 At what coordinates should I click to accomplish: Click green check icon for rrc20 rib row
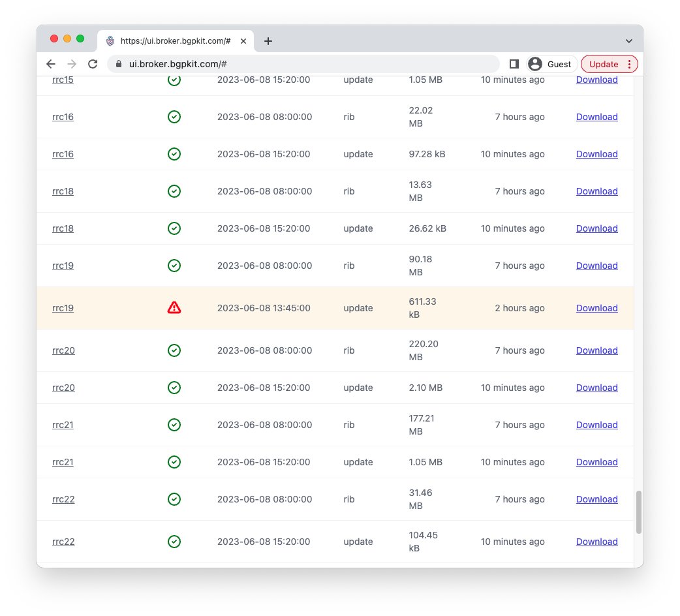pyautogui.click(x=174, y=350)
